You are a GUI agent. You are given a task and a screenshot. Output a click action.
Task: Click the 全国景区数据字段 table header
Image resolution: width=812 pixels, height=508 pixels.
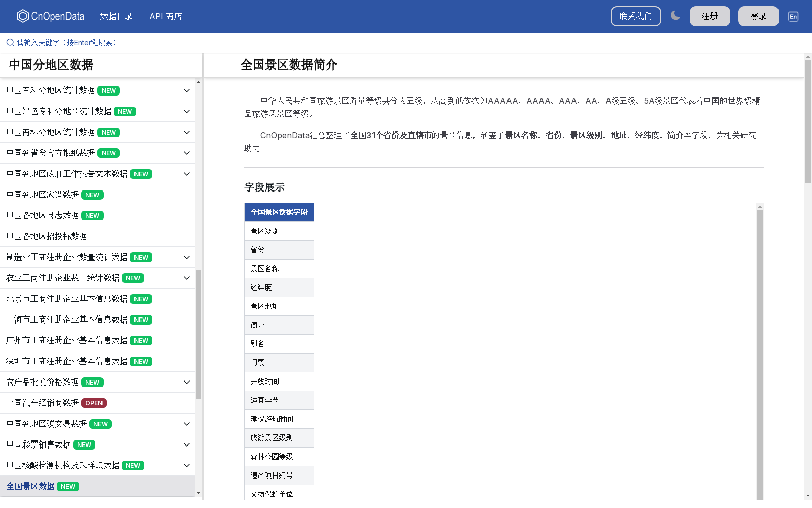pyautogui.click(x=279, y=212)
